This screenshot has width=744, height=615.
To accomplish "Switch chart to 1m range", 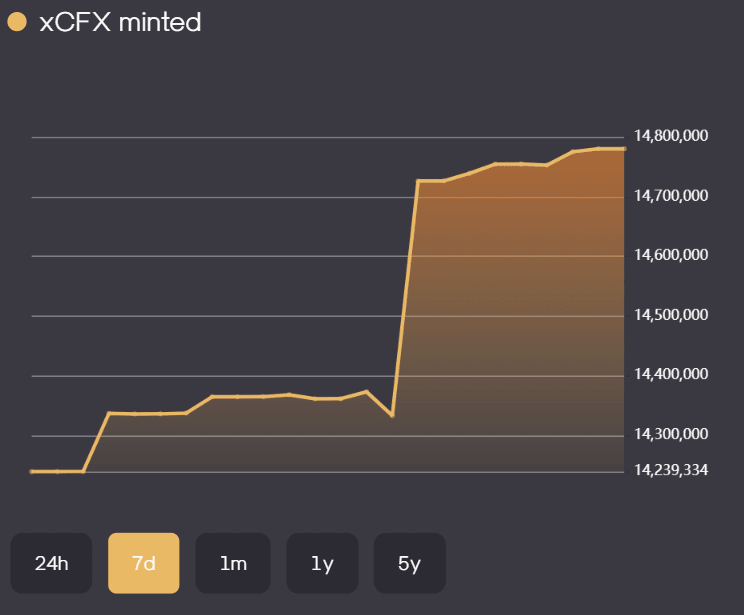I will click(x=233, y=563).
